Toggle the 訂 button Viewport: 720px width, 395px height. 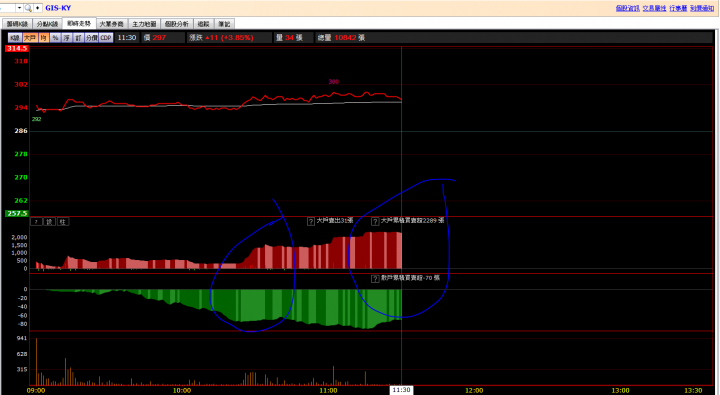click(78, 38)
